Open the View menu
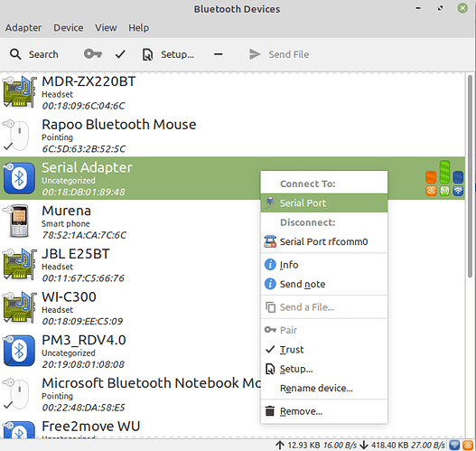This screenshot has height=451, width=476. click(106, 28)
